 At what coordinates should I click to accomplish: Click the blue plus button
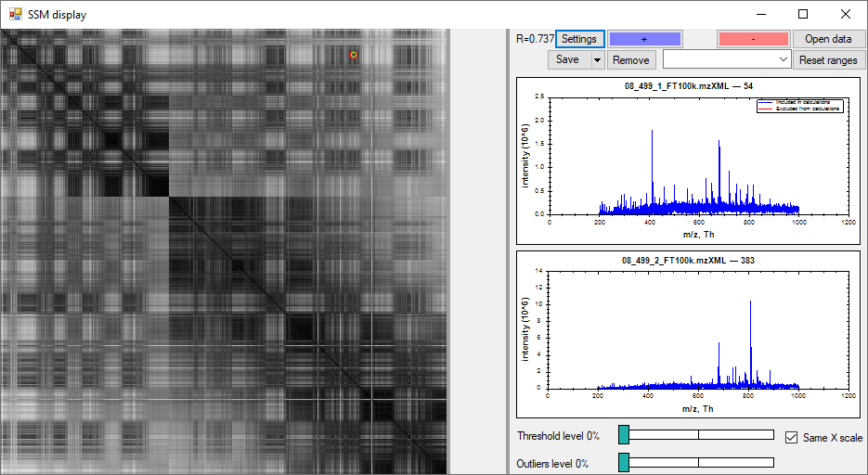click(645, 39)
